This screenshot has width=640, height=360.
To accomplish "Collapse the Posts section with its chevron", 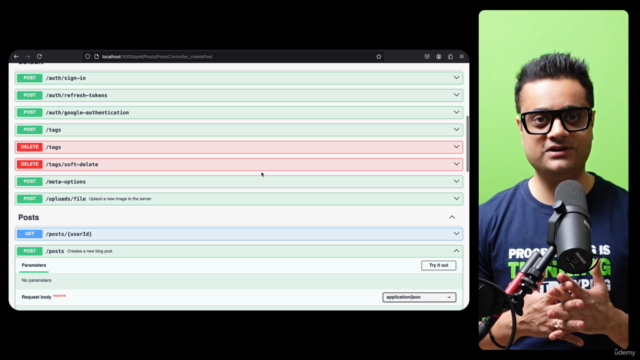I will [452, 217].
